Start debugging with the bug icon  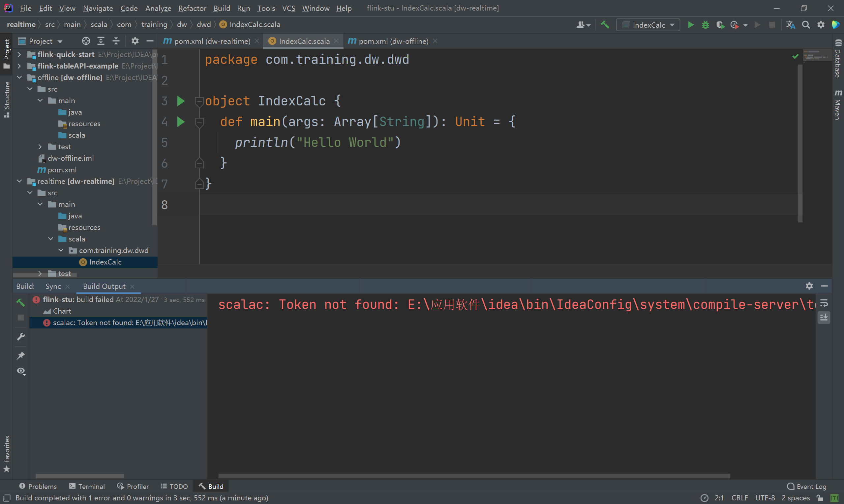coord(705,25)
